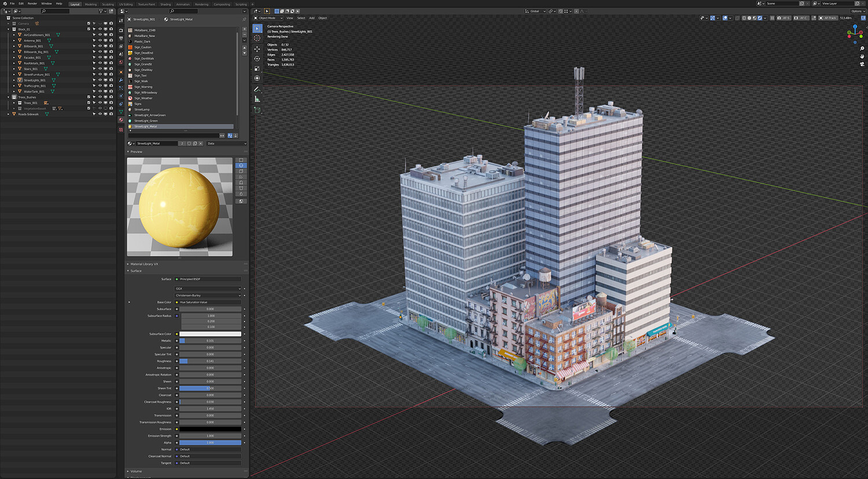Activate the Rotate tool
This screenshot has height=479, width=868.
[258, 58]
